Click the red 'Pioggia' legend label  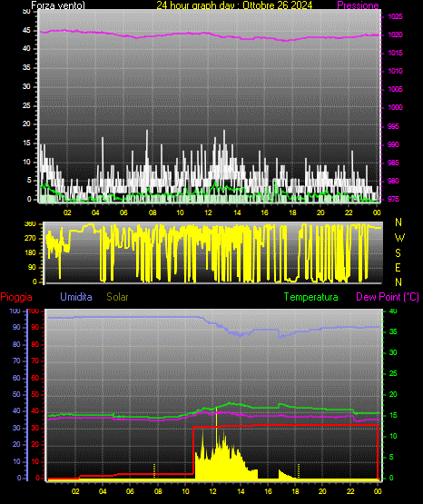click(16, 297)
